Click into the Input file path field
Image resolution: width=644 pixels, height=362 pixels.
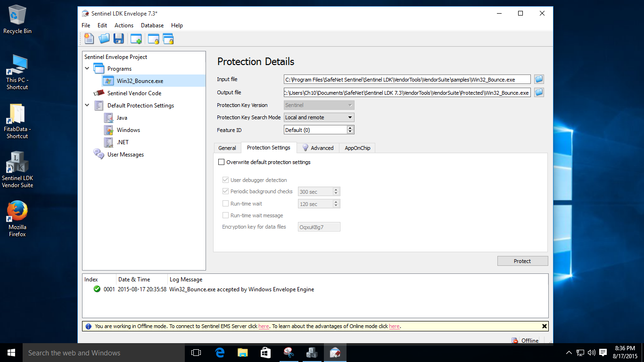click(x=407, y=79)
